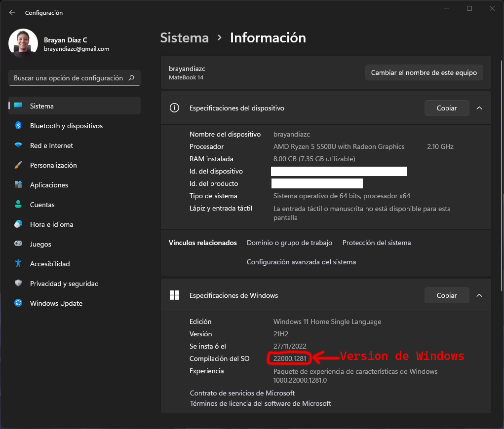Viewport: 504px width, 429px height.
Task: Click the MateBook 14 model name
Action: pyautogui.click(x=186, y=77)
